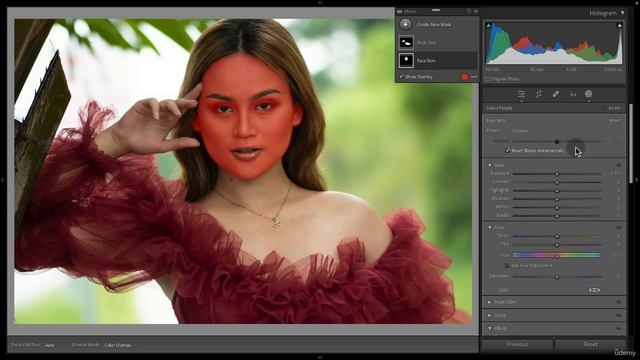Click the Shadows slider handle
Image resolution: width=640 pixels, height=360 pixels.
pyautogui.click(x=557, y=199)
